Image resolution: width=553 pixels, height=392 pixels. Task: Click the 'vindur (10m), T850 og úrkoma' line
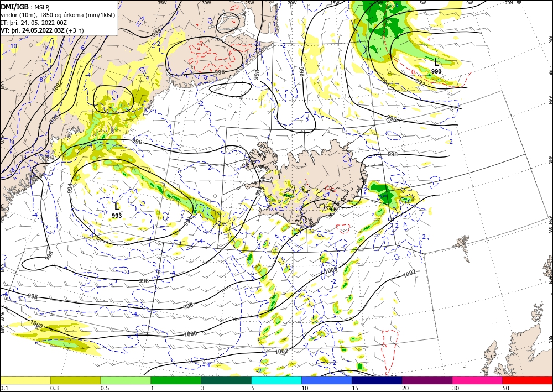58,14
